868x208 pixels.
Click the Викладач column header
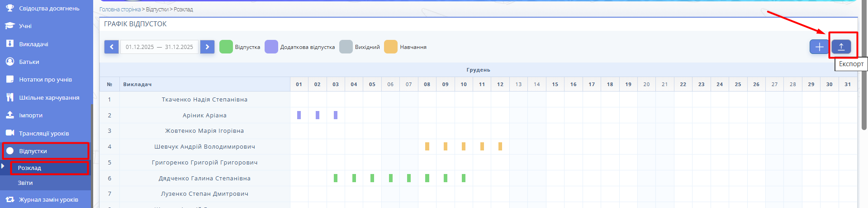tap(138, 84)
